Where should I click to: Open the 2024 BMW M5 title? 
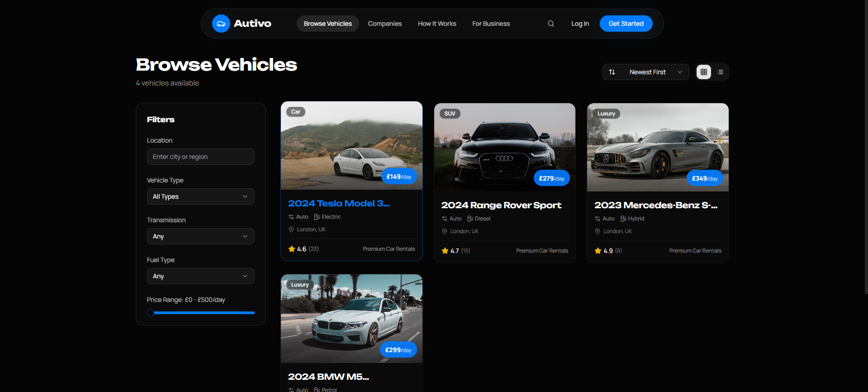click(328, 377)
